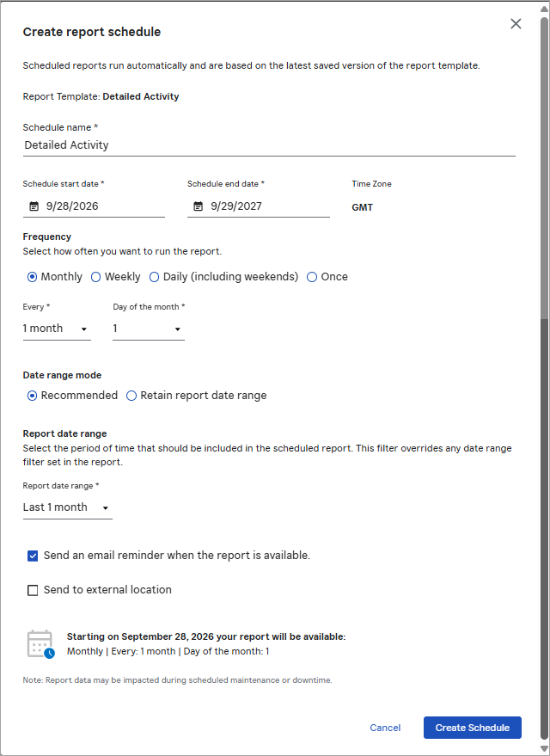Click the Create report schedule title

pyautogui.click(x=91, y=32)
